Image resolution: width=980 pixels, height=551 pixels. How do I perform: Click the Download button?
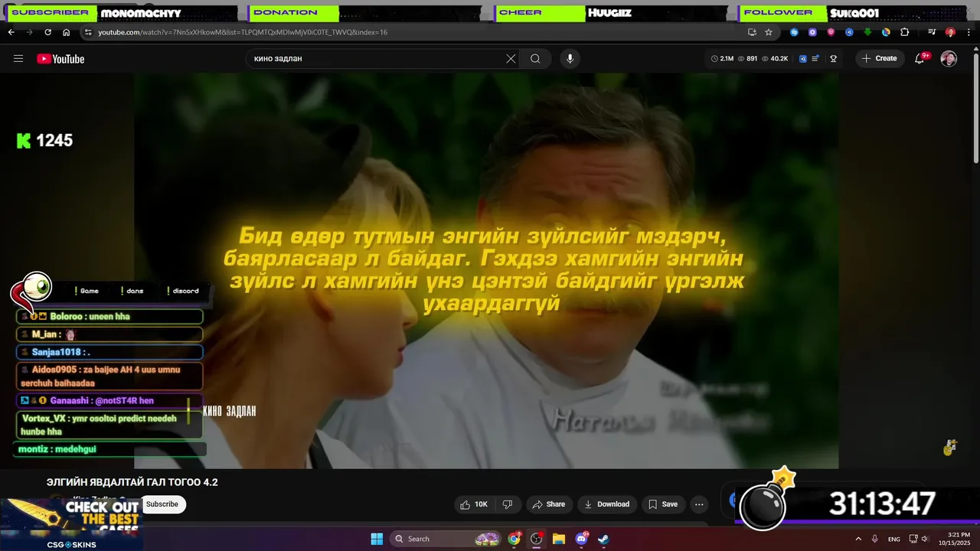point(606,504)
